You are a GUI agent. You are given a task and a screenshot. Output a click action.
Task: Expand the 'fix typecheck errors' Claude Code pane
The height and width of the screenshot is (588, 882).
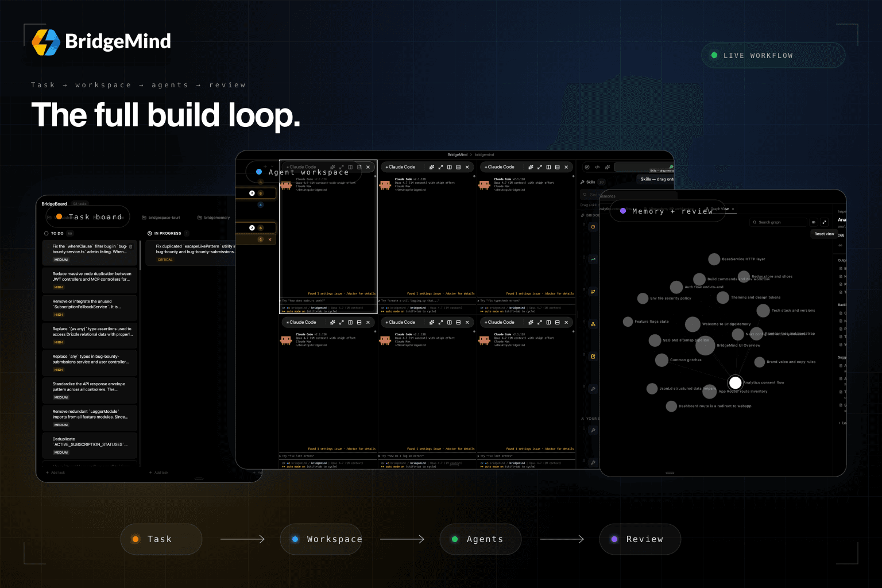click(x=540, y=167)
